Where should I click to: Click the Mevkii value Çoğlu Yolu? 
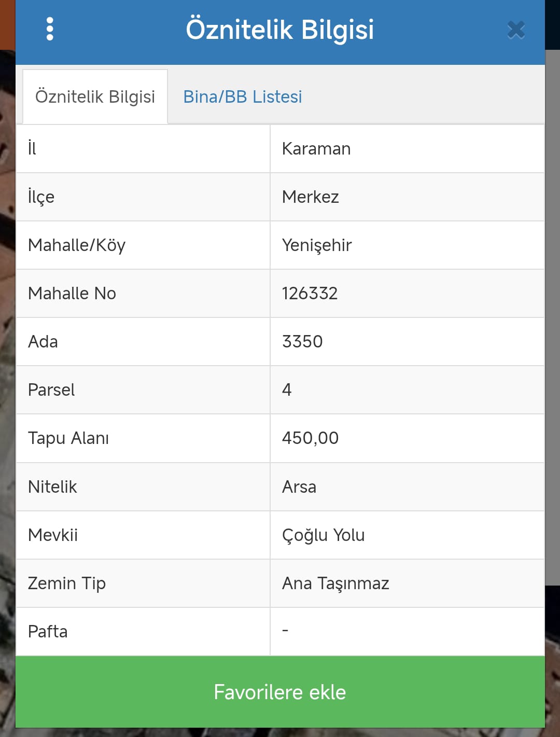pyautogui.click(x=323, y=535)
